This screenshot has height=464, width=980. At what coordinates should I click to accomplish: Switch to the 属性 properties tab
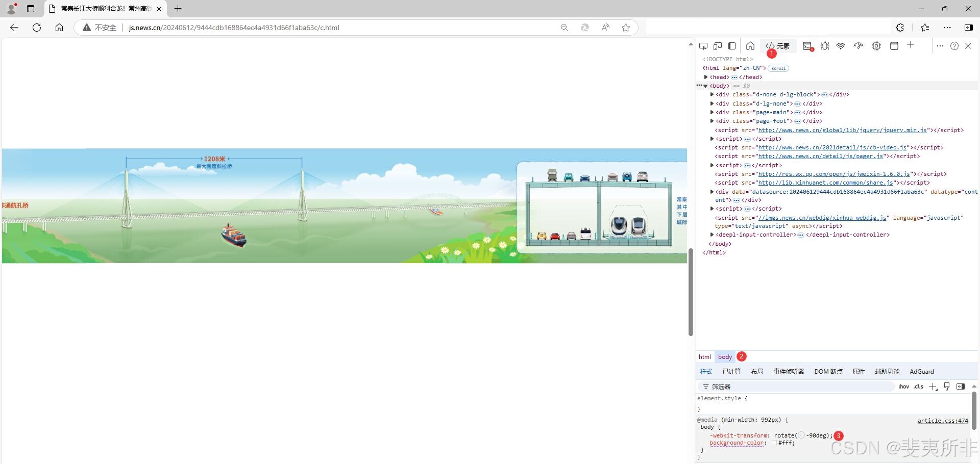(x=859, y=371)
